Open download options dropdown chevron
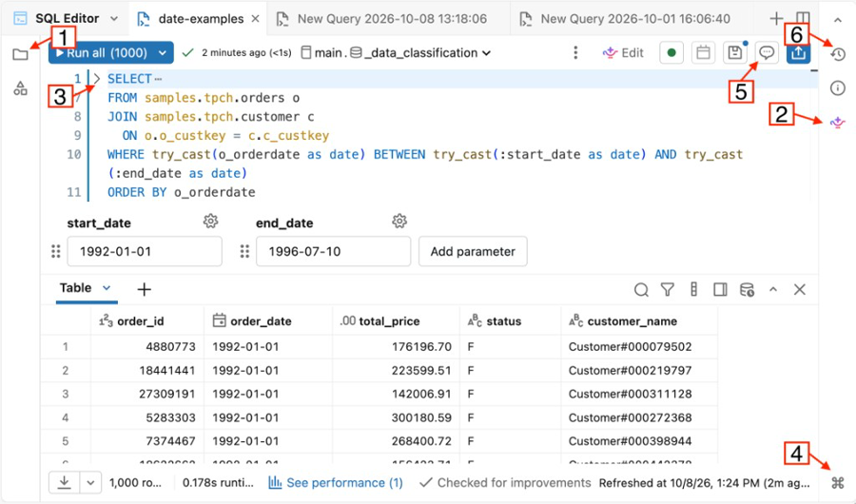The height and width of the screenshot is (504, 856). click(90, 483)
